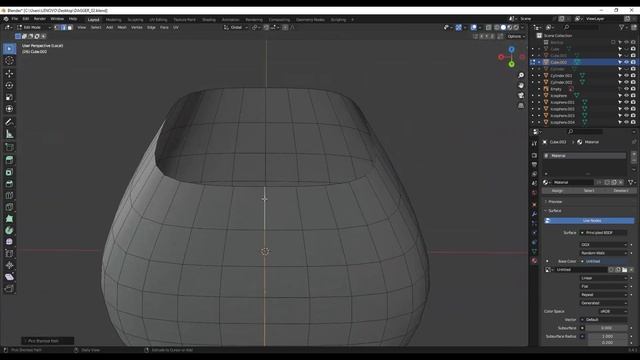
Task: Select the Loop Cut tool
Action: point(9,195)
